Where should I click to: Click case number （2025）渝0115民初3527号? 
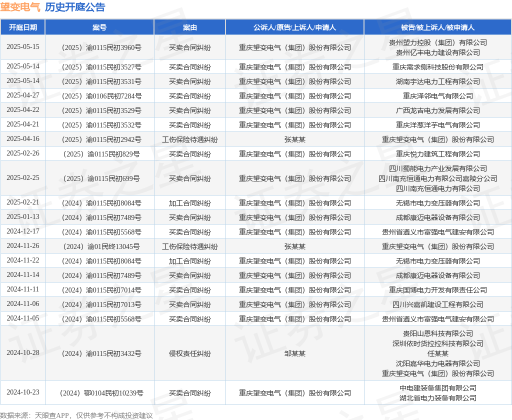(x=101, y=67)
